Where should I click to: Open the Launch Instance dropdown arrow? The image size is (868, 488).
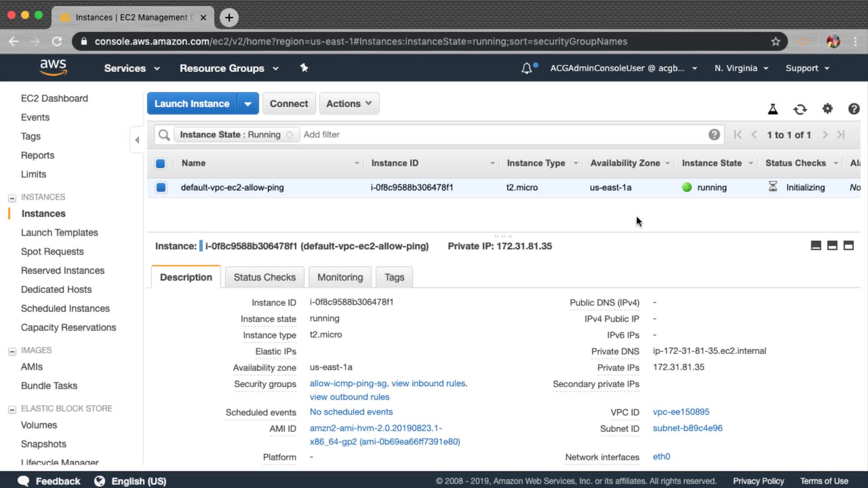[248, 104]
